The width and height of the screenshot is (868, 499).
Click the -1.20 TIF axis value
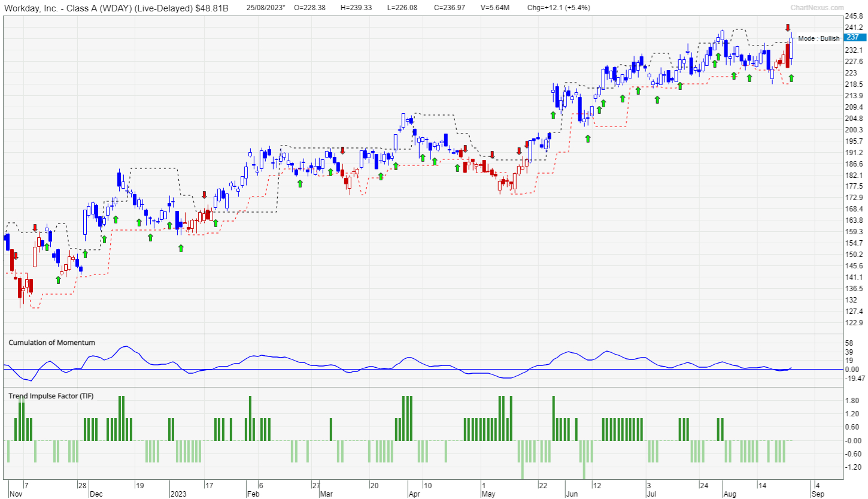pos(853,467)
